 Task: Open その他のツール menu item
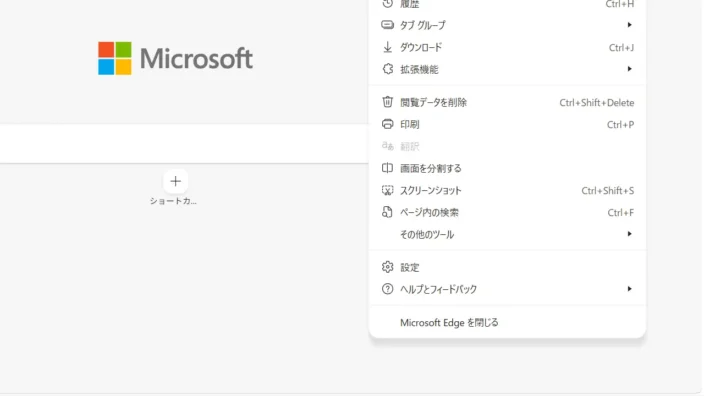coord(507,234)
